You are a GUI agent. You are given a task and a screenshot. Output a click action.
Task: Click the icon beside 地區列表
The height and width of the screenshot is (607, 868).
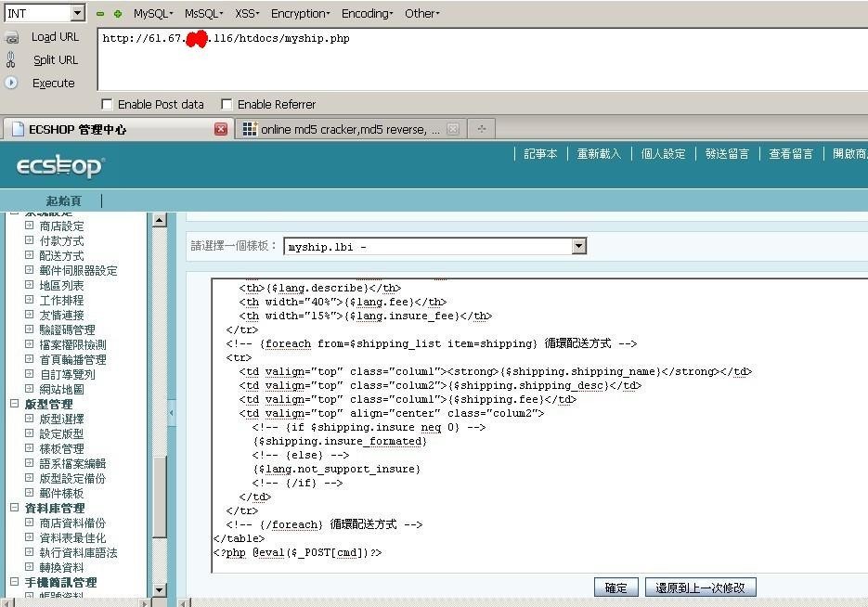[x=30, y=285]
